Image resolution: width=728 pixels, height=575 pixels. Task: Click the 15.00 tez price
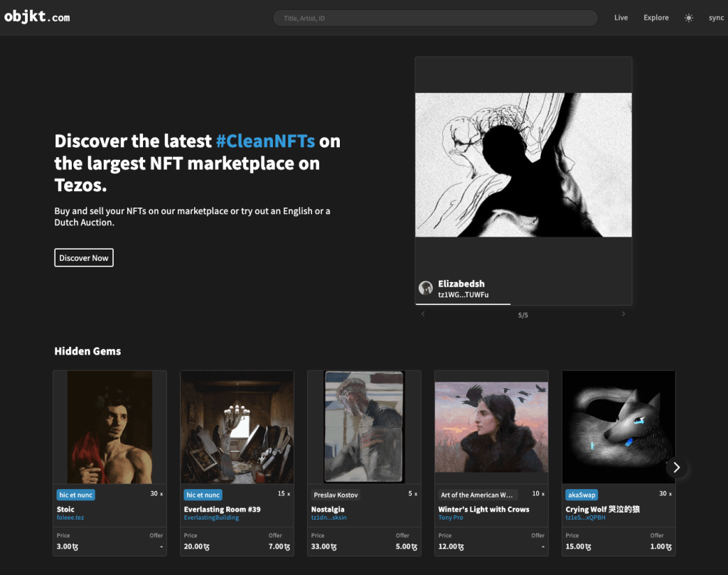(x=578, y=547)
